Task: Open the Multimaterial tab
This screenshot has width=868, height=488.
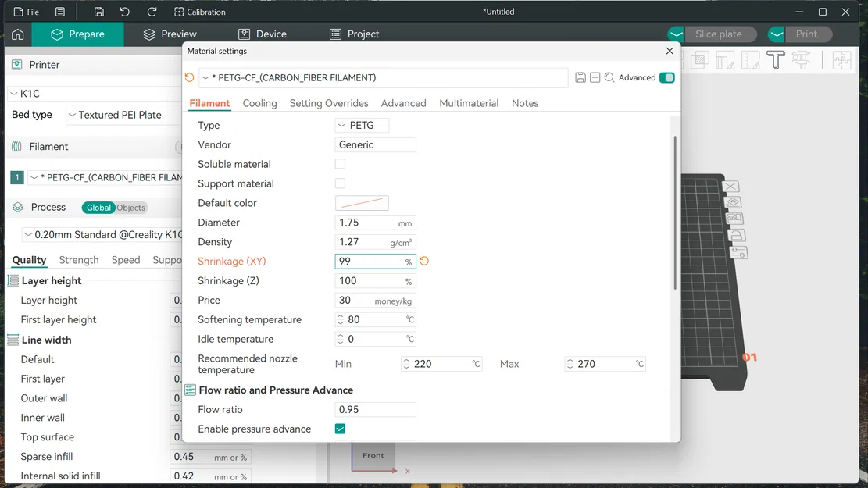Action: click(469, 104)
